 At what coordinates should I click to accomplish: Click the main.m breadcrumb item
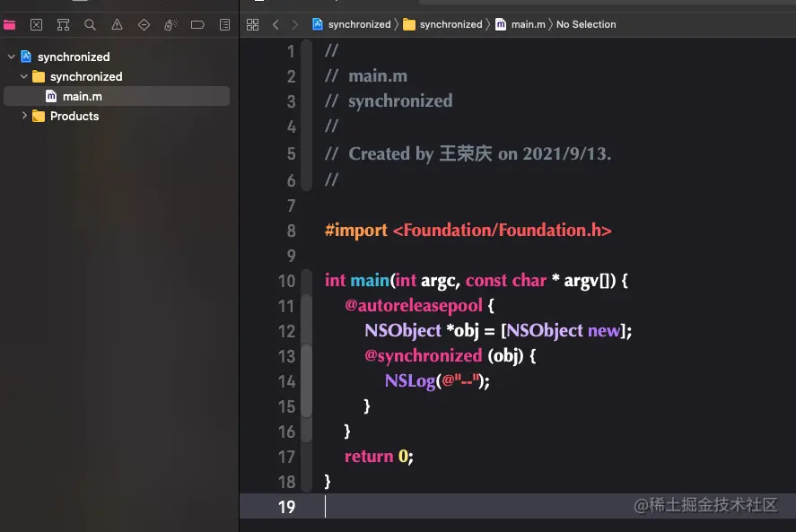[520, 24]
